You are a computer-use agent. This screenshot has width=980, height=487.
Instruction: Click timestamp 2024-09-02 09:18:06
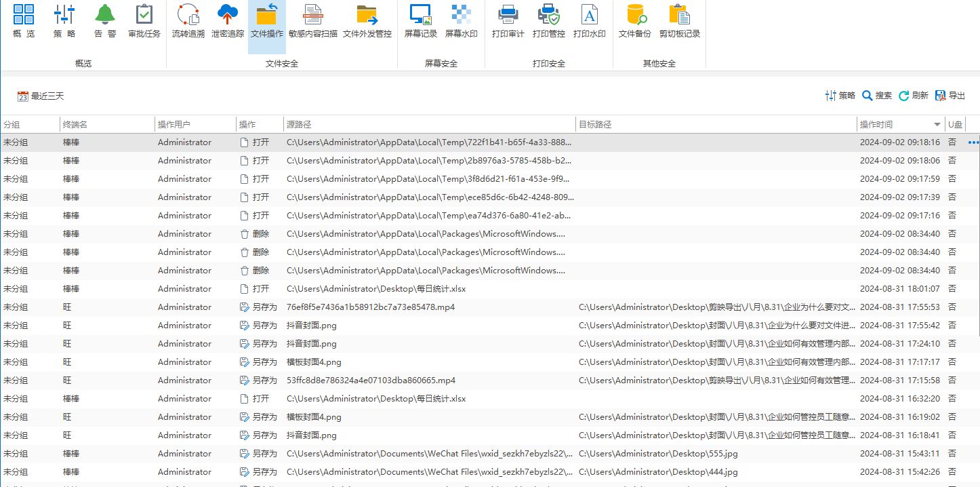(900, 161)
